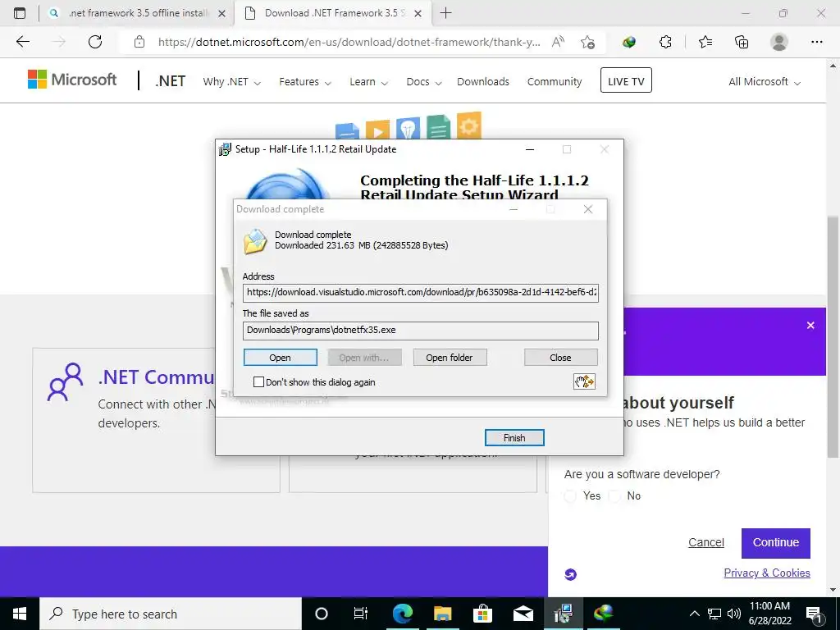Click the volume speaker icon in tray

click(x=734, y=614)
